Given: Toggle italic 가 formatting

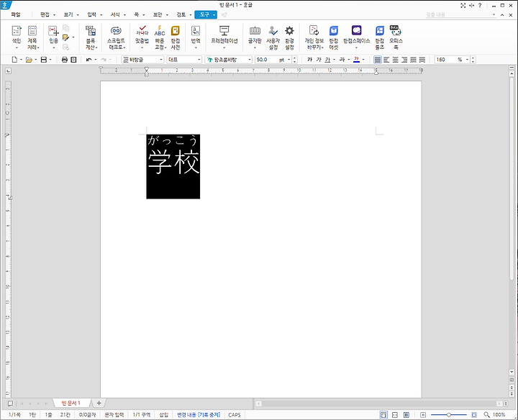Looking at the screenshot, I should pyautogui.click(x=319, y=60).
